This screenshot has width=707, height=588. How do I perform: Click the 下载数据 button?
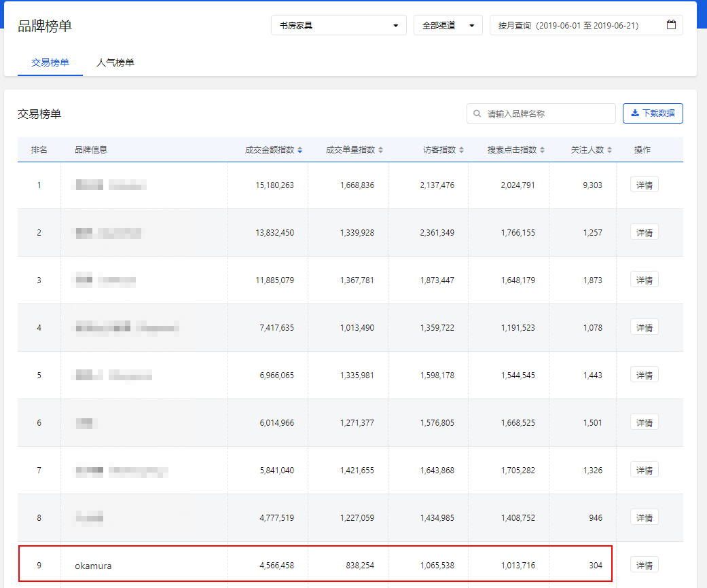coord(652,113)
